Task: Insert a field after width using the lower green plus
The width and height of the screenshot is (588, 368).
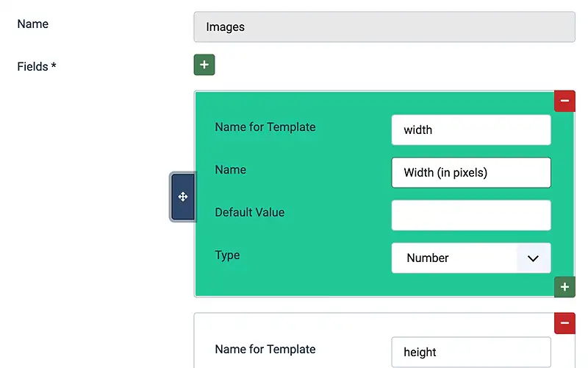Action: 564,287
